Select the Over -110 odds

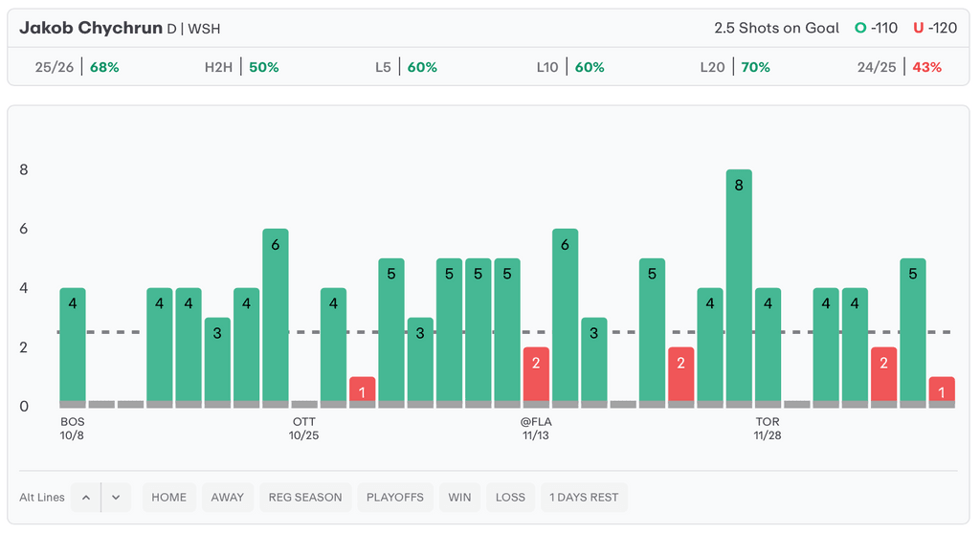(x=877, y=28)
